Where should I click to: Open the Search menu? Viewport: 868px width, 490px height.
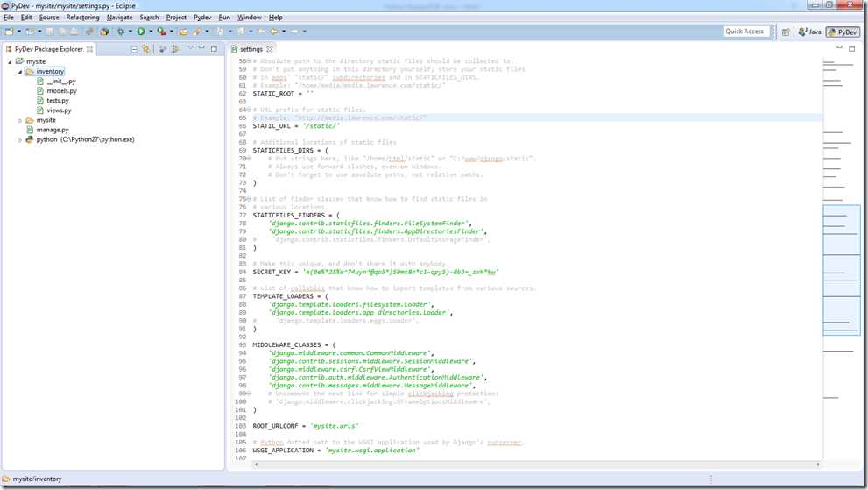[x=149, y=18]
